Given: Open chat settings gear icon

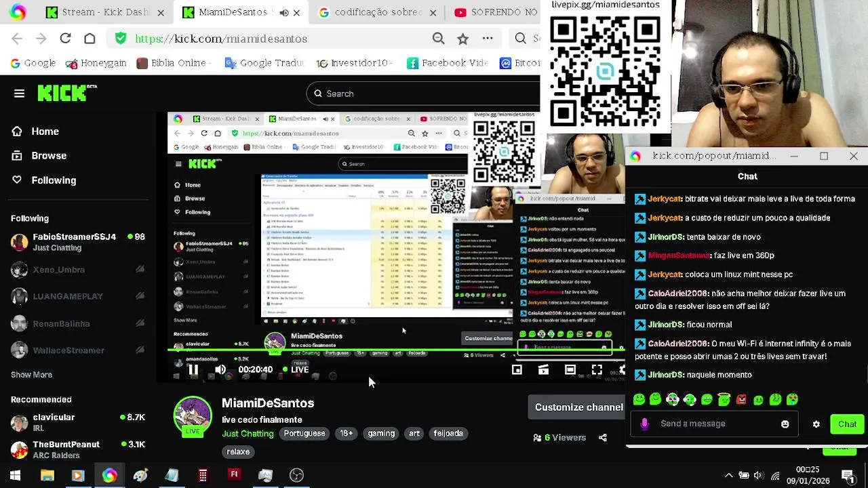Looking at the screenshot, I should click(x=816, y=424).
